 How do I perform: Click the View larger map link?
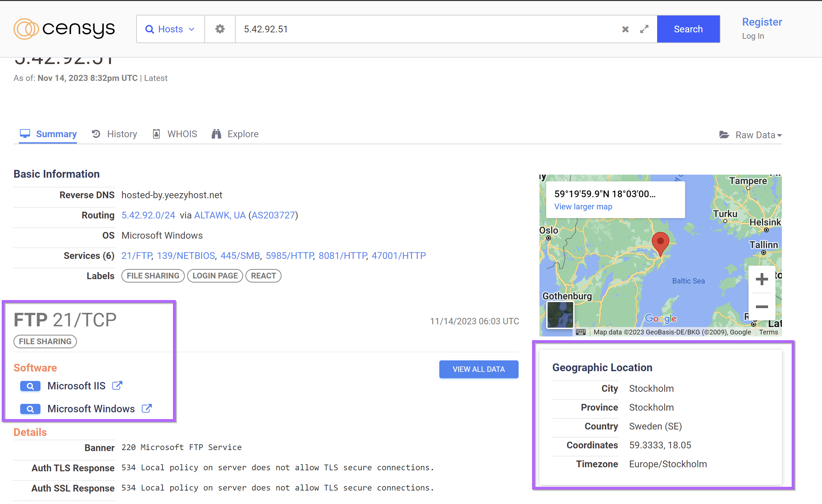coord(583,207)
